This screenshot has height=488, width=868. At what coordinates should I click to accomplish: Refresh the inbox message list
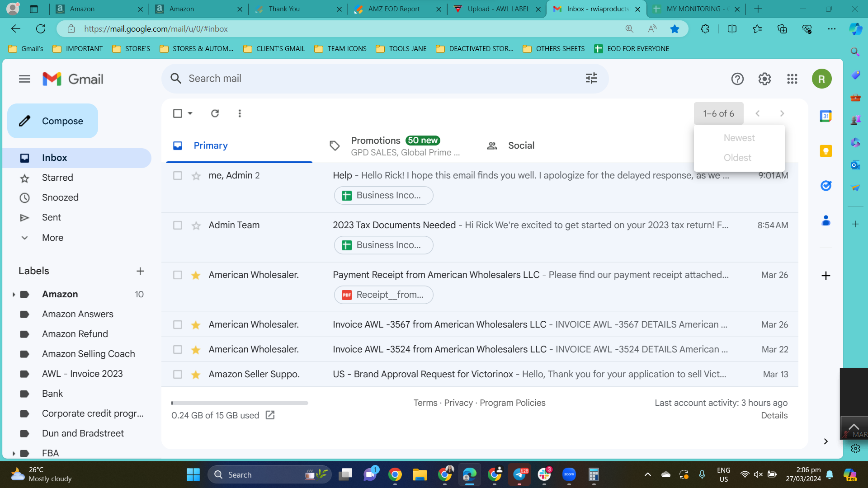click(x=215, y=113)
